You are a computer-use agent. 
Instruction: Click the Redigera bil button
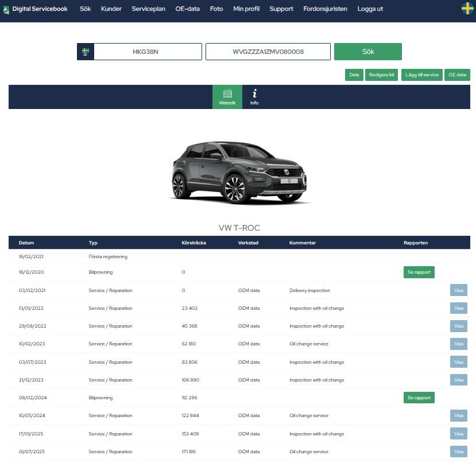(x=381, y=75)
